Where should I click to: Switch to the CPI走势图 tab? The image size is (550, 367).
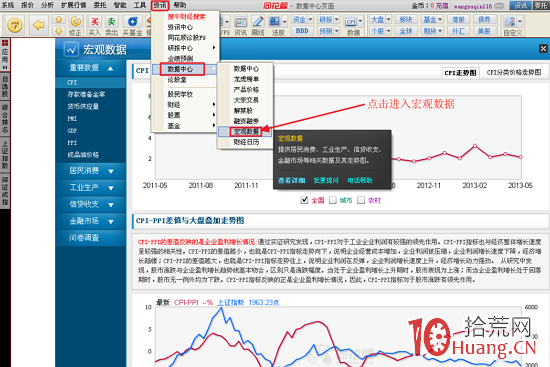(x=461, y=73)
